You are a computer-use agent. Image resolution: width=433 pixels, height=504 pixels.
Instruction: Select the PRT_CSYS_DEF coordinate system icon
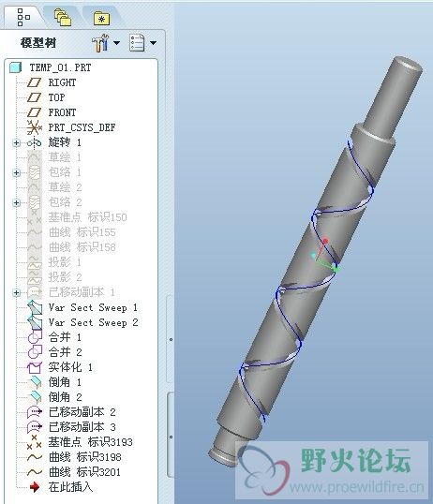[x=34, y=127]
